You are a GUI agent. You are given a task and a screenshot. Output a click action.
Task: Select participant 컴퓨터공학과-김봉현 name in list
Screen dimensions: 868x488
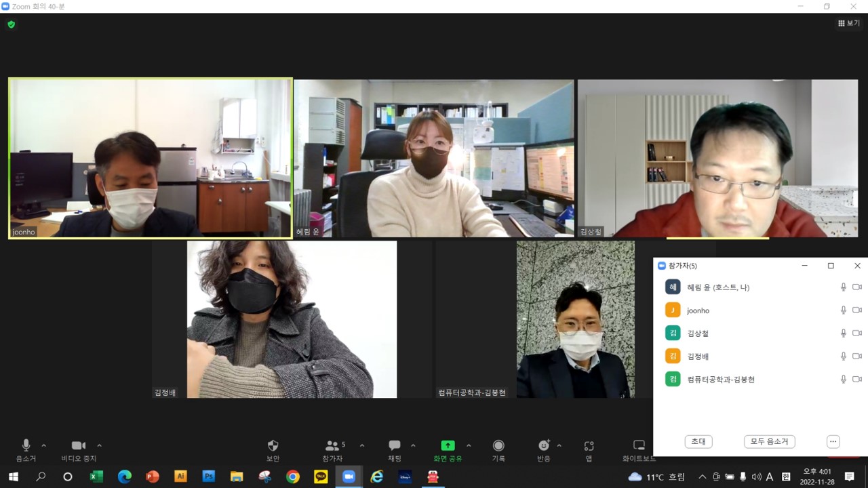pyautogui.click(x=721, y=380)
